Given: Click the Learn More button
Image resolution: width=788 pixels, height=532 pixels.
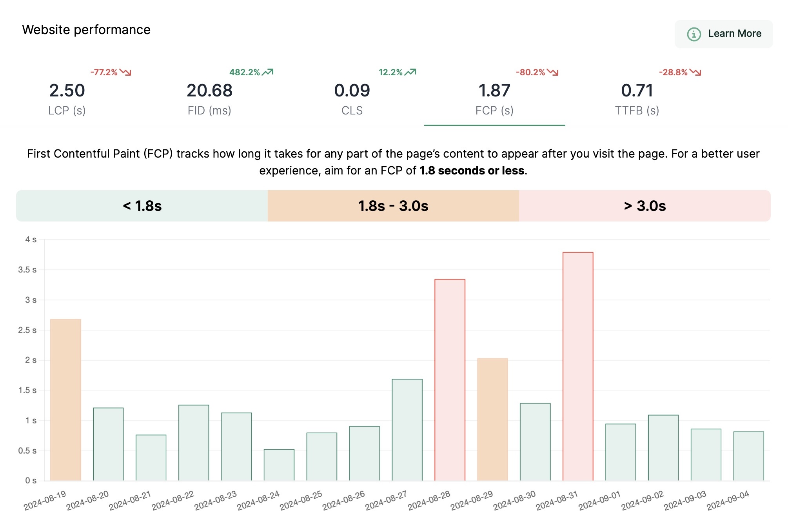Looking at the screenshot, I should point(724,34).
